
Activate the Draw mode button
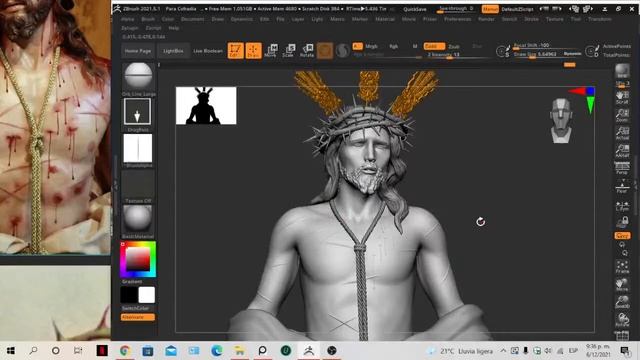[x=253, y=51]
